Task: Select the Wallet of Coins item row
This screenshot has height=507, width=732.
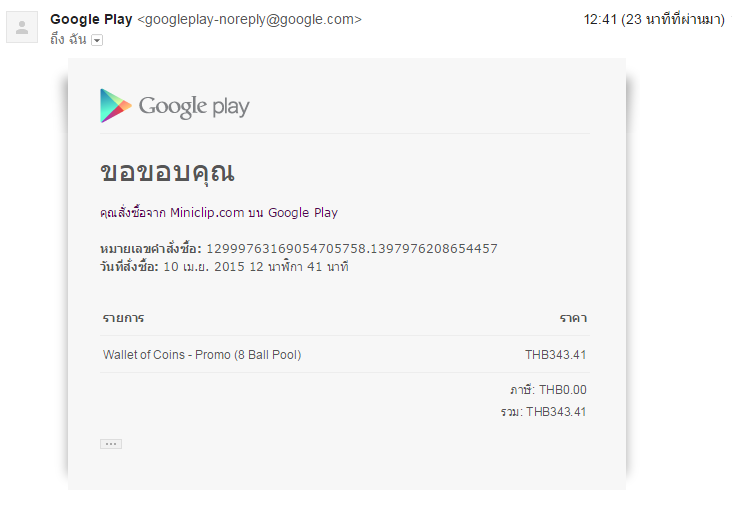Action: point(202,354)
